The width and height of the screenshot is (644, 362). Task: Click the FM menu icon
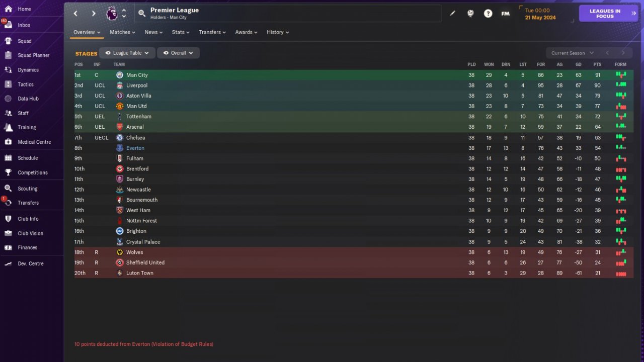click(505, 14)
